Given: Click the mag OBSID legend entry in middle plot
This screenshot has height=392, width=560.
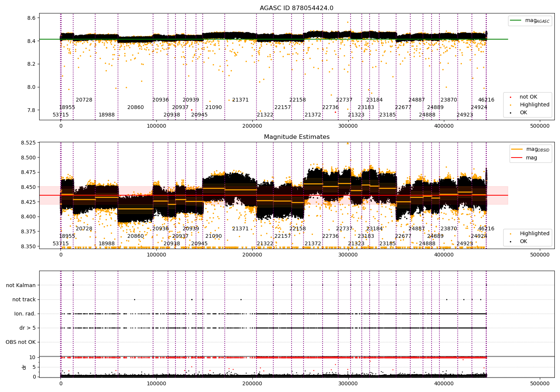Looking at the screenshot, I should (531, 149).
